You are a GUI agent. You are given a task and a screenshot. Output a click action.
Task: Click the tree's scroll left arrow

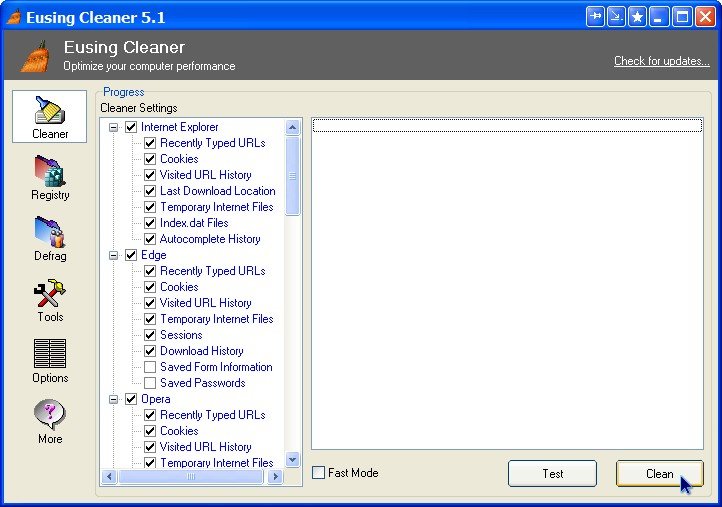109,477
